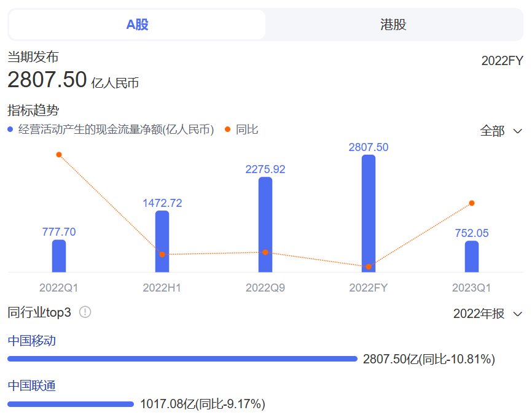Click the 2023Q1 orange 同比 data point
532x418 pixels.
[472, 203]
